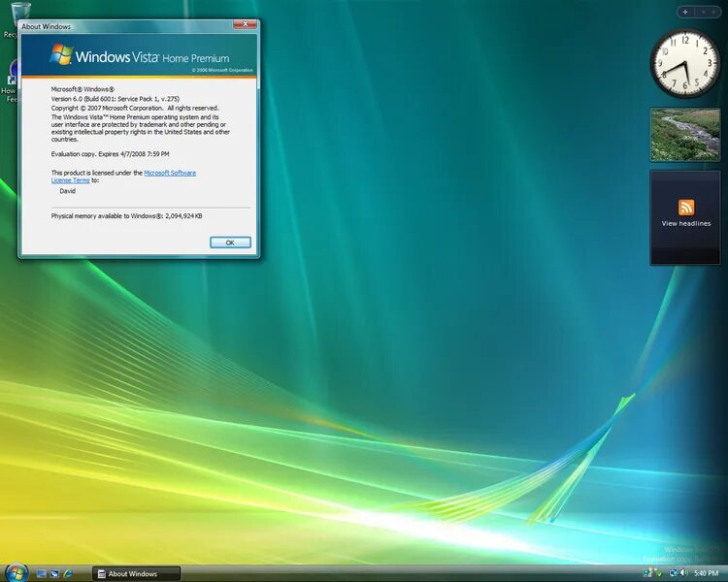
Task: Click the green checkmark tray icon
Action: pos(658,574)
